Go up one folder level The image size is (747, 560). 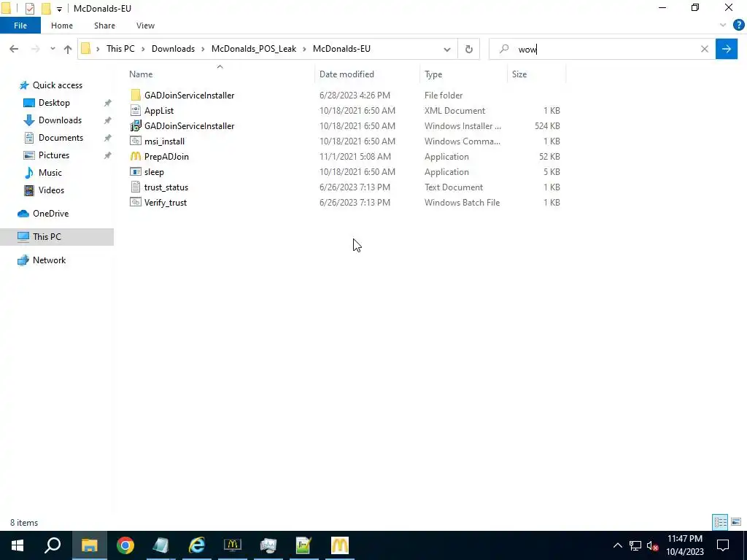tap(68, 49)
